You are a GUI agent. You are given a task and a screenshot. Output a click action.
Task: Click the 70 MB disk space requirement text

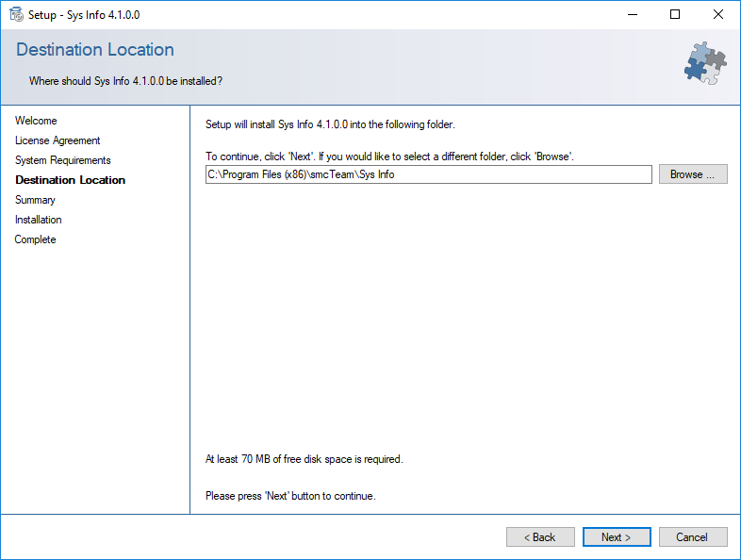pos(304,459)
